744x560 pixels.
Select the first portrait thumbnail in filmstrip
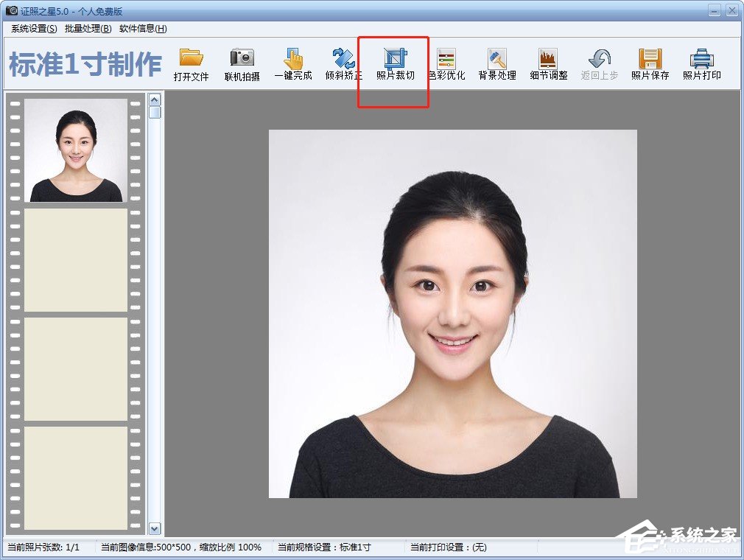(76, 150)
